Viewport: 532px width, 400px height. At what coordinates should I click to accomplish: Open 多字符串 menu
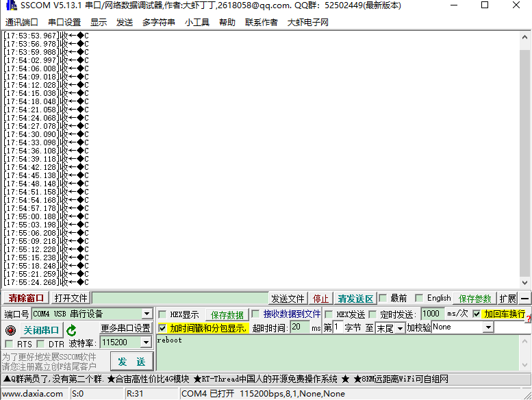click(x=158, y=23)
